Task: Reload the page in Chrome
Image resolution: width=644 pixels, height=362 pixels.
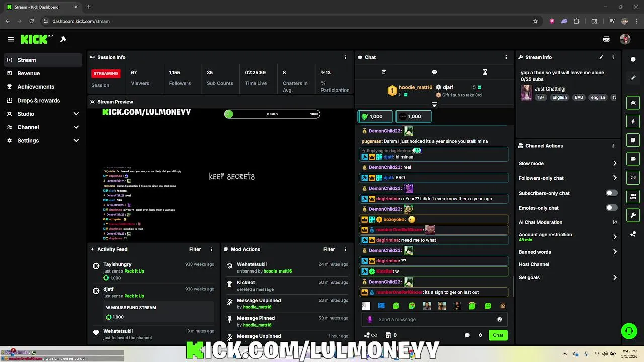Action: 32,21
